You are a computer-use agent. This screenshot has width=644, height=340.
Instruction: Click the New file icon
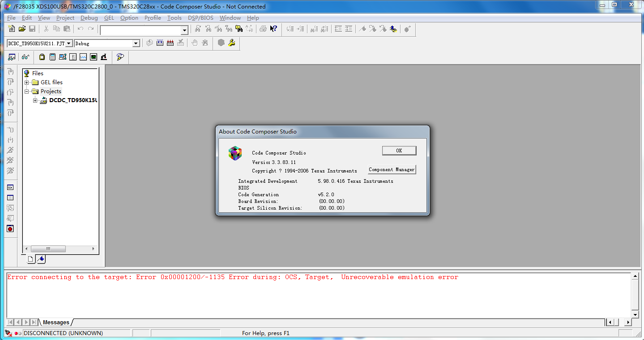[12, 29]
